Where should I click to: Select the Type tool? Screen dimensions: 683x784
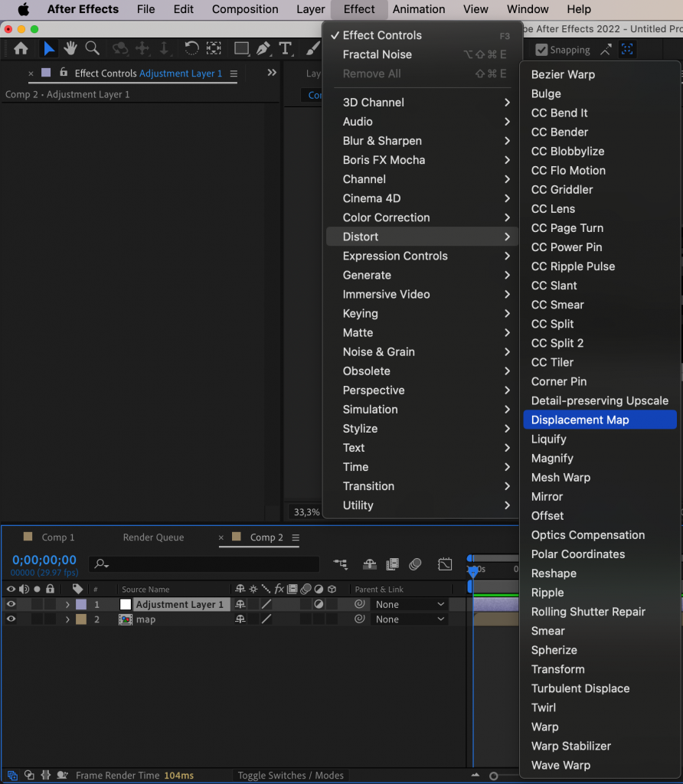coord(285,48)
